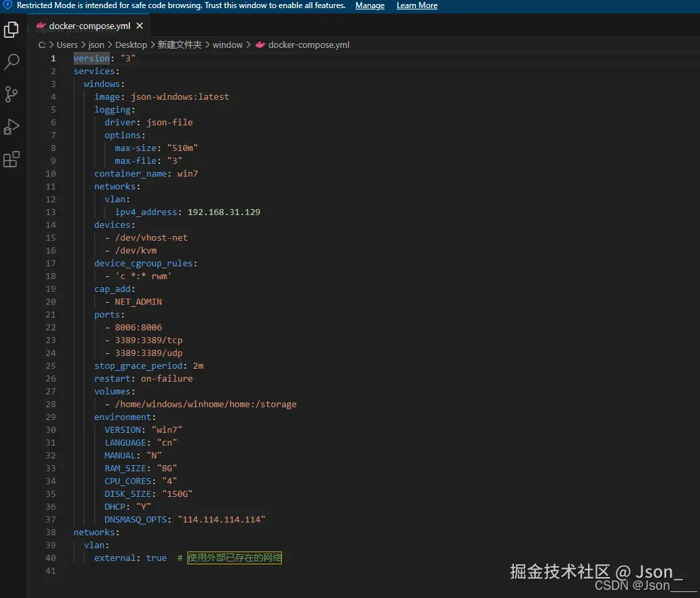Click the 'services:' key text
The image size is (700, 598).
(96, 71)
